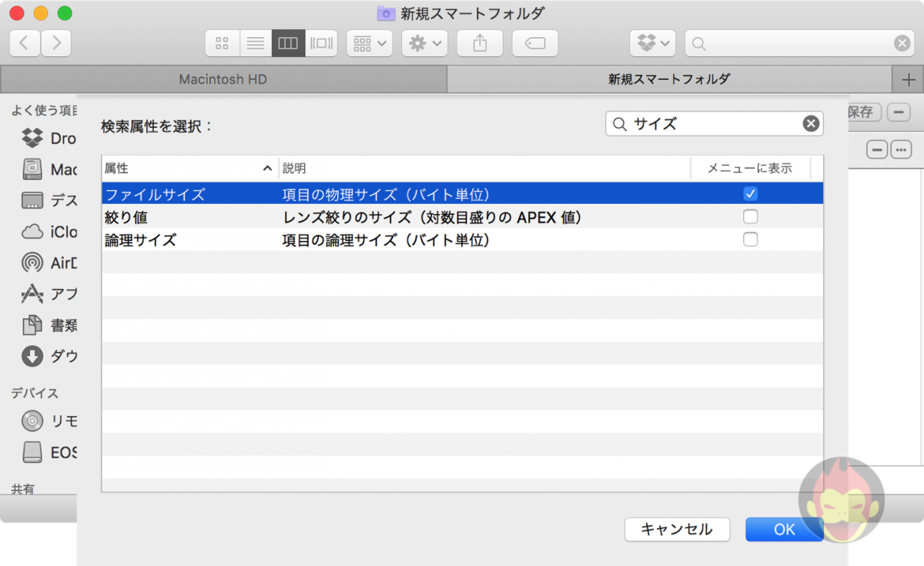Open the action gear dropdown menu

(x=424, y=43)
